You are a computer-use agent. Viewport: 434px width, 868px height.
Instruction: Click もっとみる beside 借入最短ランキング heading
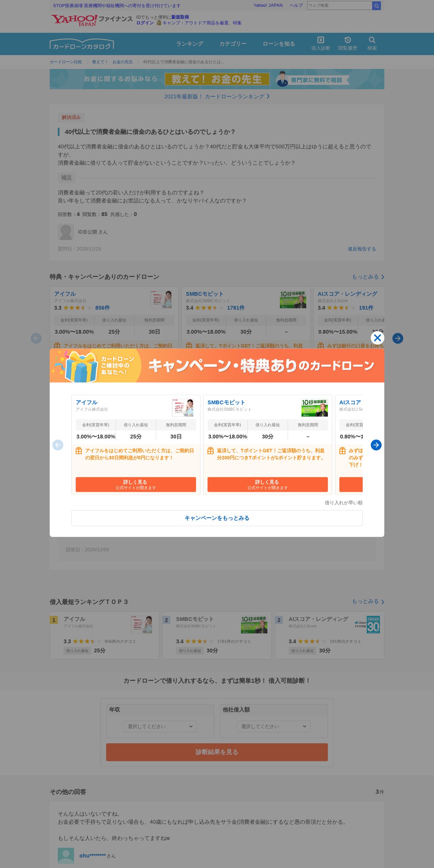[x=368, y=602]
